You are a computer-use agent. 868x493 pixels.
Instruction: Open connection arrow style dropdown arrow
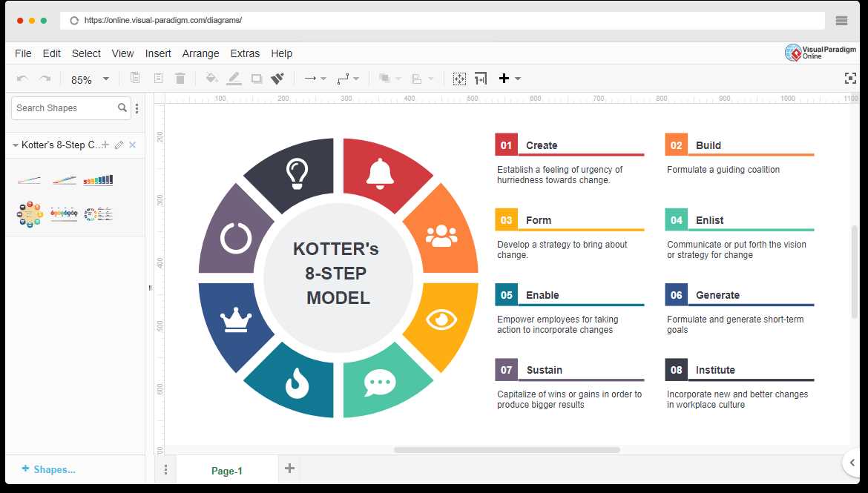(324, 79)
